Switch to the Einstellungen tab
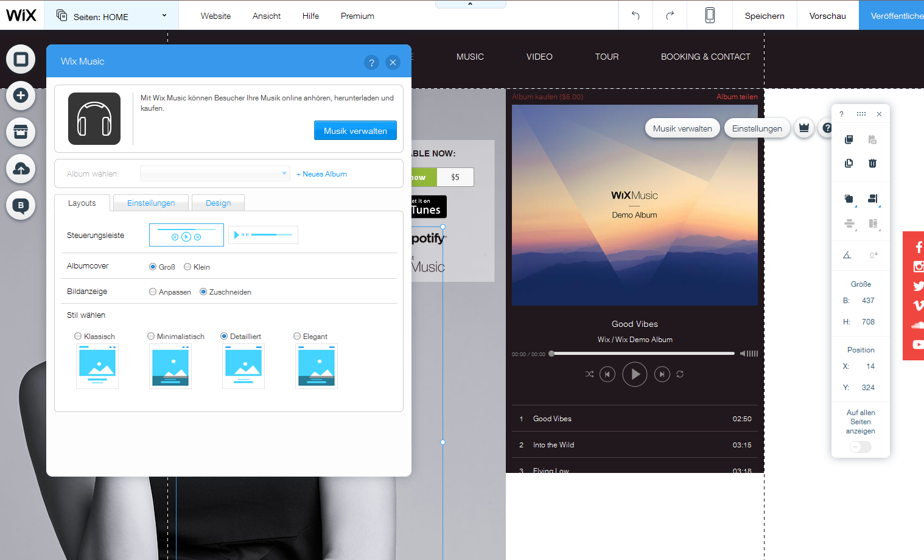Image resolution: width=924 pixels, height=560 pixels. tap(151, 203)
